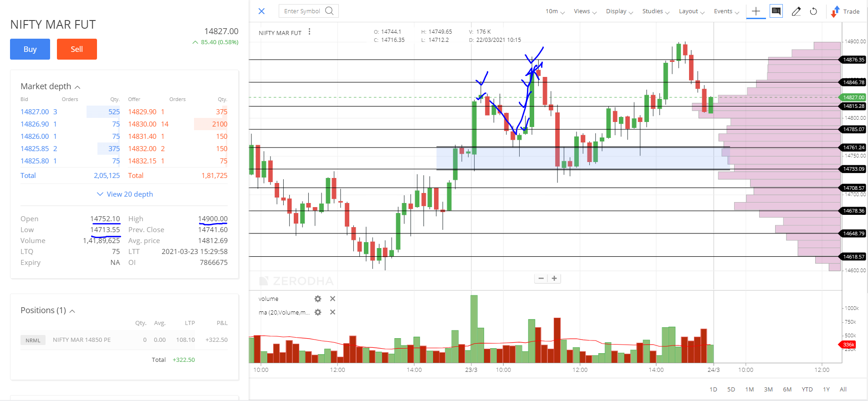Image resolution: width=868 pixels, height=401 pixels.
Task: Open NIFTY MAR FUT three-dot menu
Action: [x=309, y=32]
